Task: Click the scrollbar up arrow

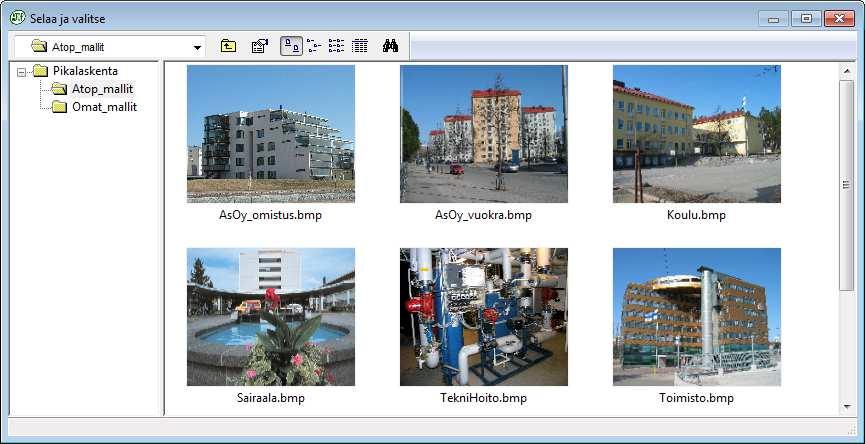Action: point(846,72)
